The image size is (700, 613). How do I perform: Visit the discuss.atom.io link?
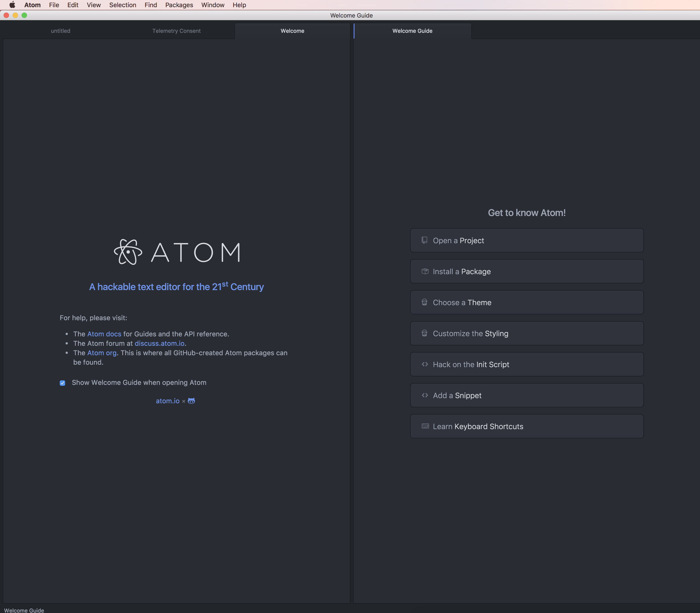click(159, 344)
